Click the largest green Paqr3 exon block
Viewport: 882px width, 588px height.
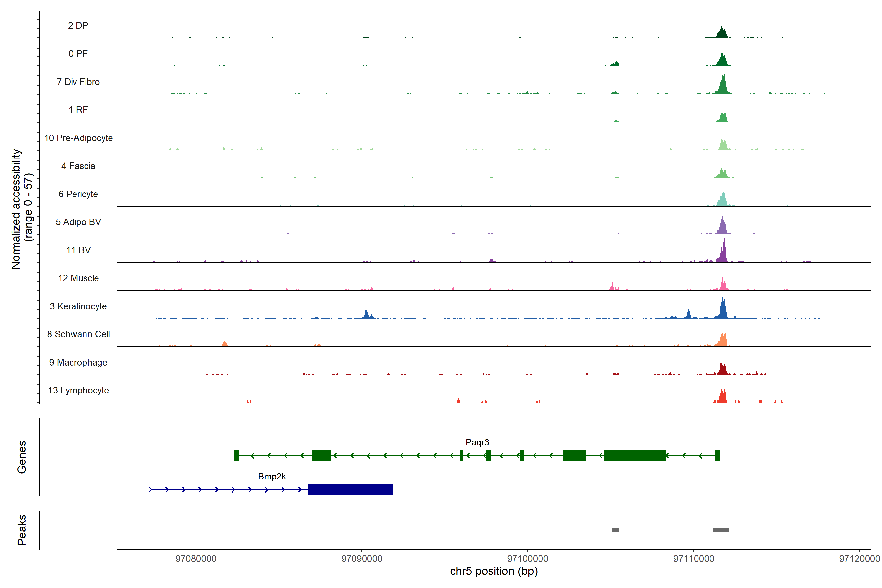(635, 455)
